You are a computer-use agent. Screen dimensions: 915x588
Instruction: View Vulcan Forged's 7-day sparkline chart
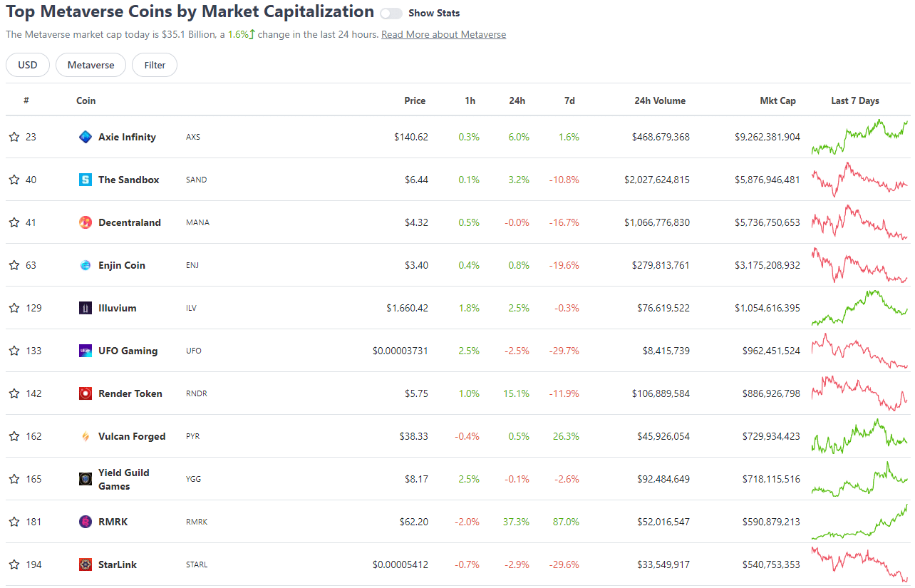click(x=860, y=436)
